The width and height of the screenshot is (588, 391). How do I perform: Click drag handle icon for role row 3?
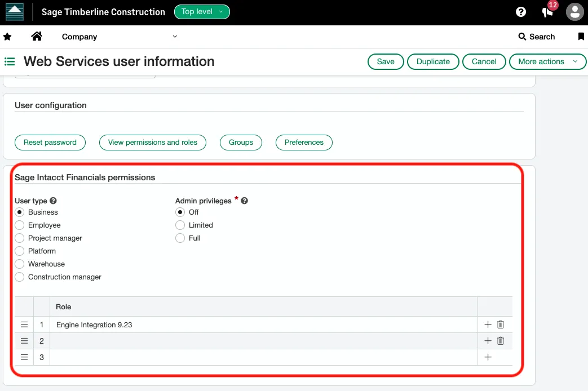click(x=24, y=357)
